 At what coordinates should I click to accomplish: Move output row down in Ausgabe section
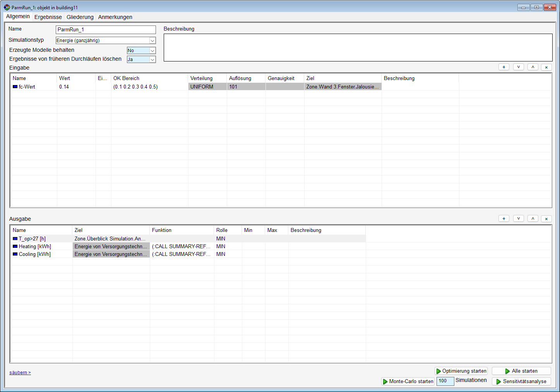[518, 219]
